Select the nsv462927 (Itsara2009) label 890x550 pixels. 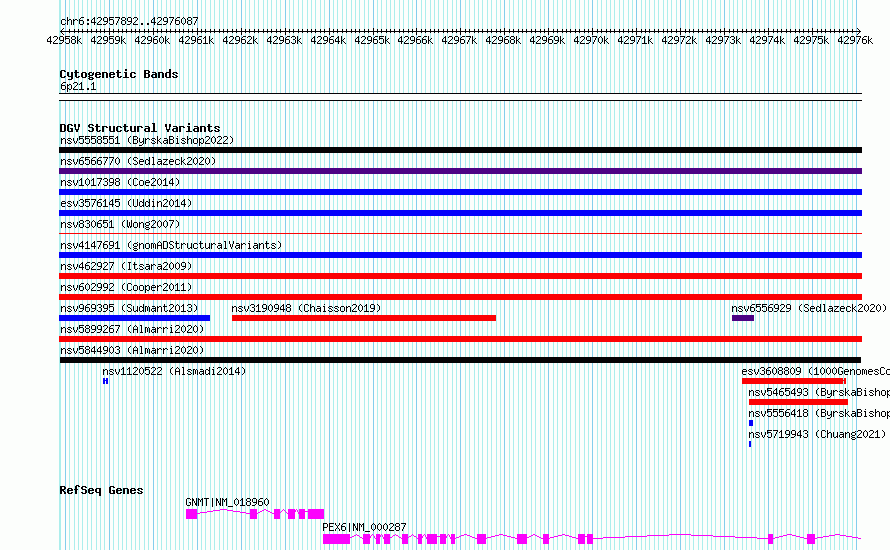pyautogui.click(x=126, y=266)
